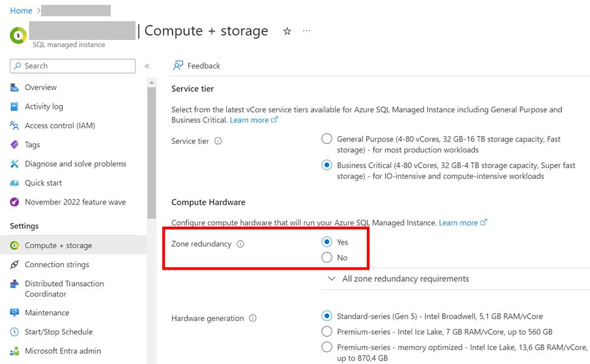Collapse the sidebar with double chevron icon

coord(147,66)
